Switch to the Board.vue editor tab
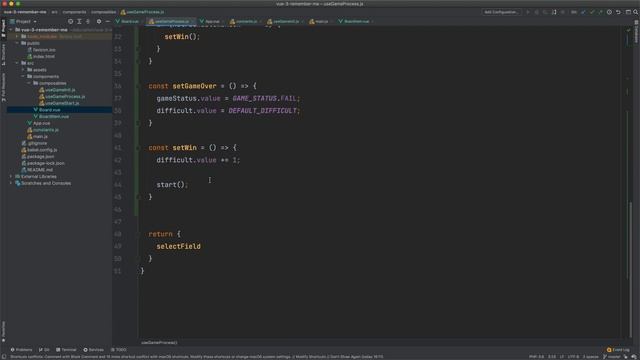This screenshot has height=360, width=640. (129, 21)
